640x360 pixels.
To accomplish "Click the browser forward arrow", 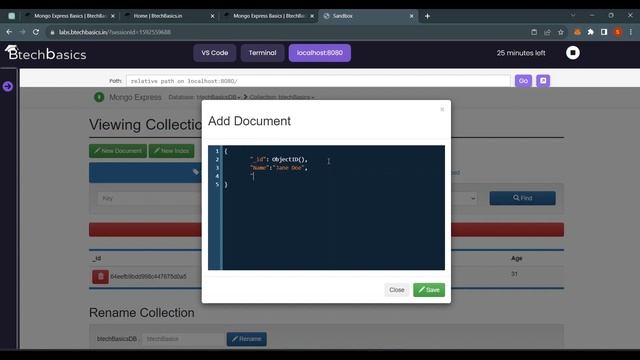I will tap(22, 32).
